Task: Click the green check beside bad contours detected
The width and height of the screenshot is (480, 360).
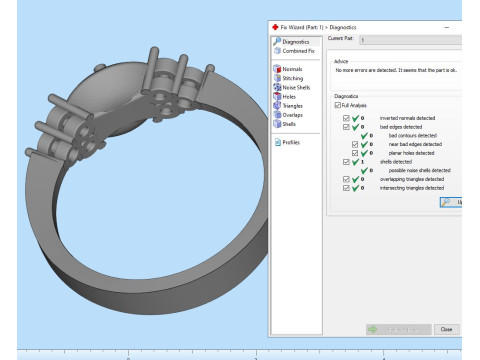Action: (x=364, y=136)
